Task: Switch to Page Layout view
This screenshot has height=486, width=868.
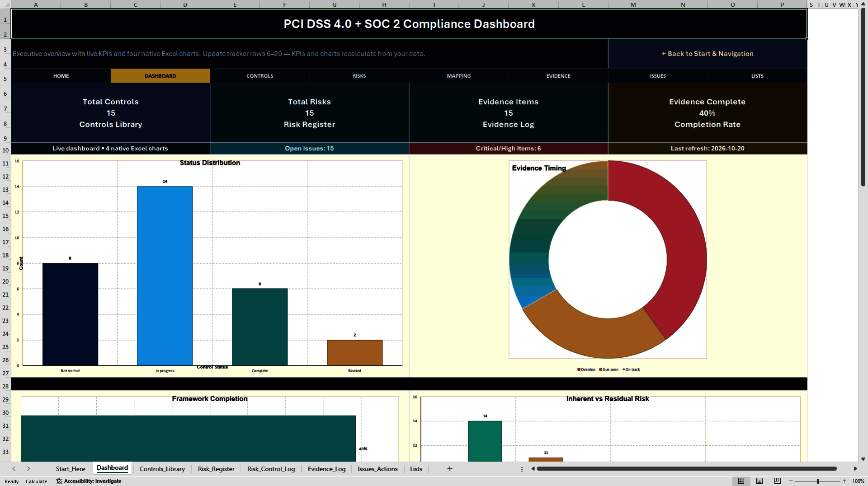Action: coord(759,481)
